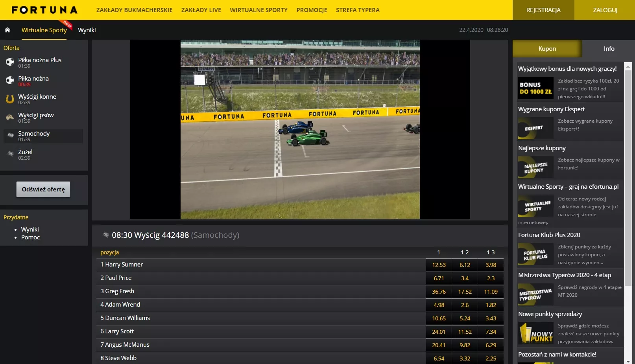635x364 pixels.
Task: Open the Bonus do 1000 zł thumbnail
Action: 535,88
